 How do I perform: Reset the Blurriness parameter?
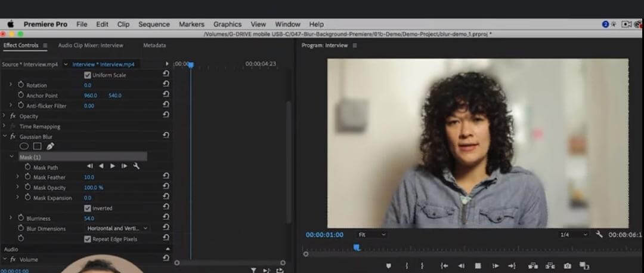click(x=166, y=217)
